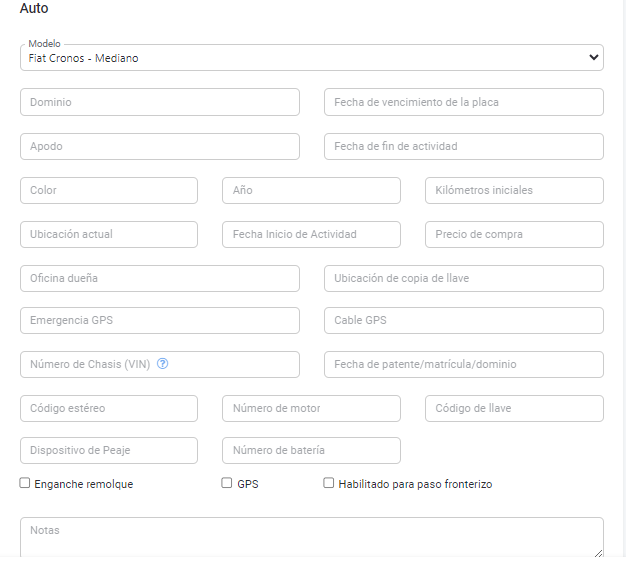The width and height of the screenshot is (626, 562).
Task: Select the Ubicación actual field
Action: (108, 234)
